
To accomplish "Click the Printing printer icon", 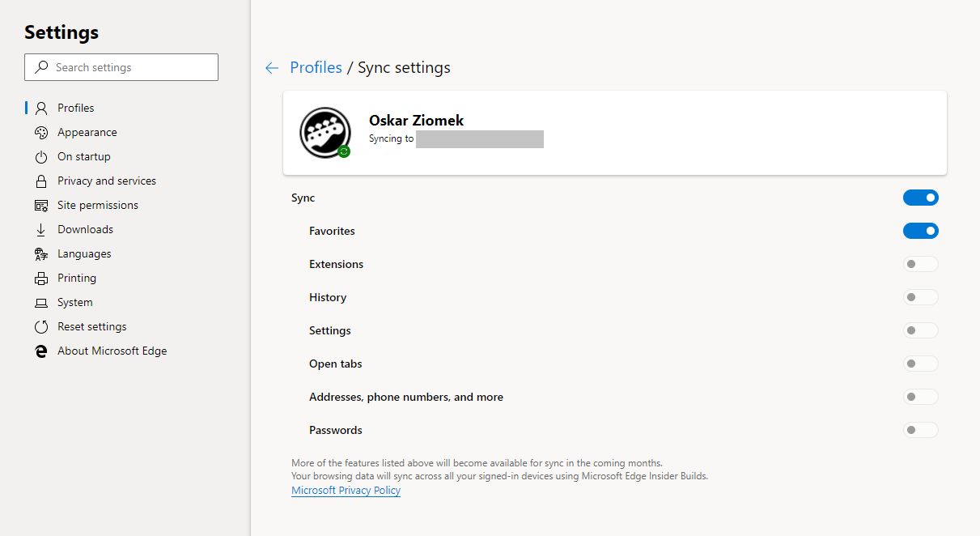I will (x=41, y=279).
